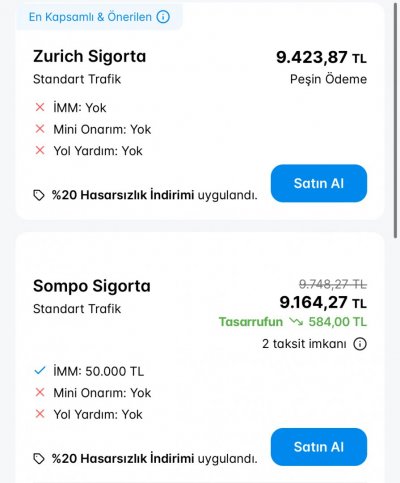
Task: Click the 9.423,87 TL Zurich price
Action: coord(321,57)
